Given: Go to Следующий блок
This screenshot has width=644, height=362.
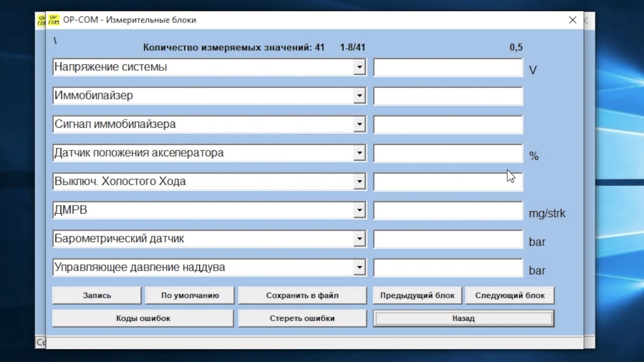Looking at the screenshot, I should [x=510, y=296].
